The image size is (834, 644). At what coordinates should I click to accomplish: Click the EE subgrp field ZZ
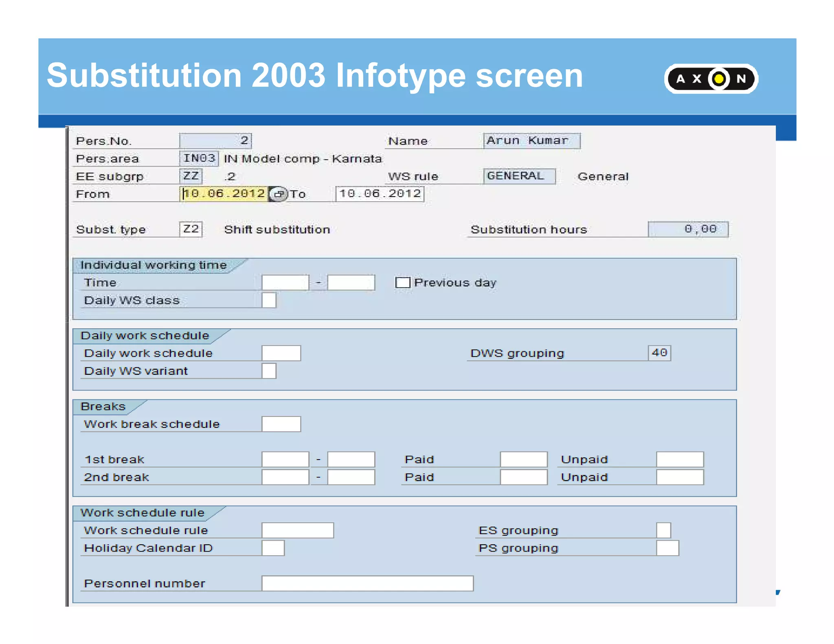(191, 176)
